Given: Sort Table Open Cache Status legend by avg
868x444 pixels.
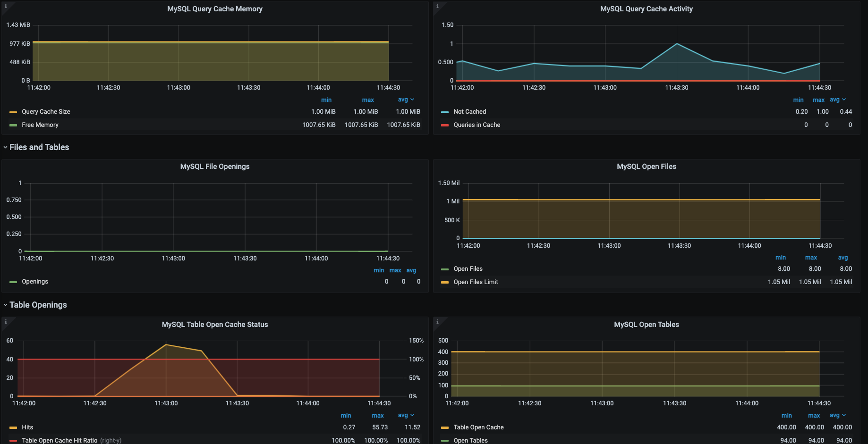Looking at the screenshot, I should (x=406, y=416).
